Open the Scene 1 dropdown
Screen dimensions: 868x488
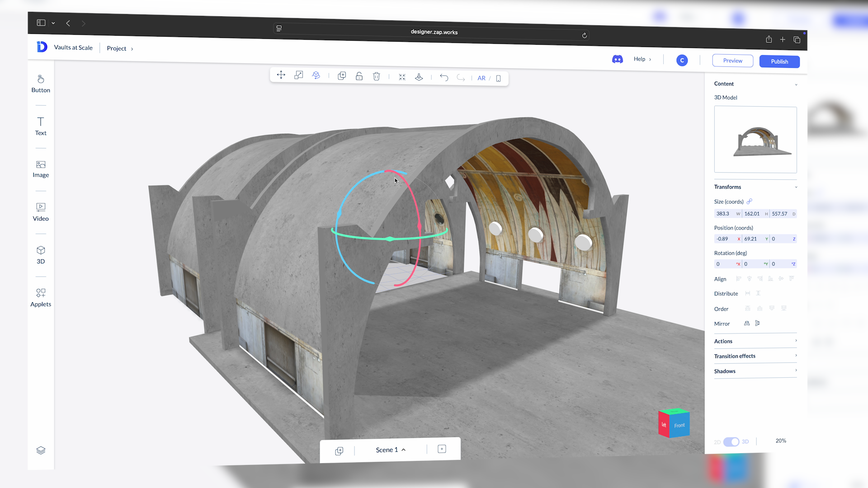391,450
